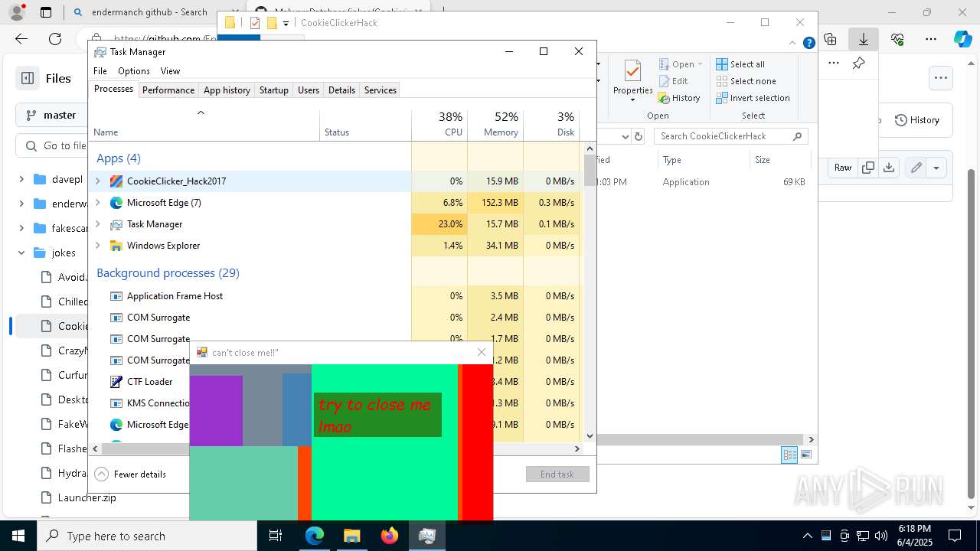Image resolution: width=980 pixels, height=551 pixels.
Task: Click the CookieClicker_Hack2017 process icon
Action: [x=116, y=181]
